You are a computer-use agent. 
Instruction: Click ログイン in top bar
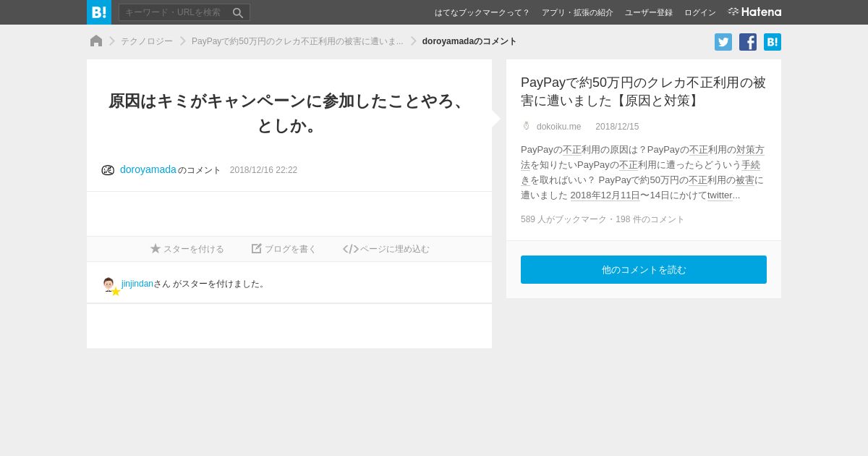(700, 12)
